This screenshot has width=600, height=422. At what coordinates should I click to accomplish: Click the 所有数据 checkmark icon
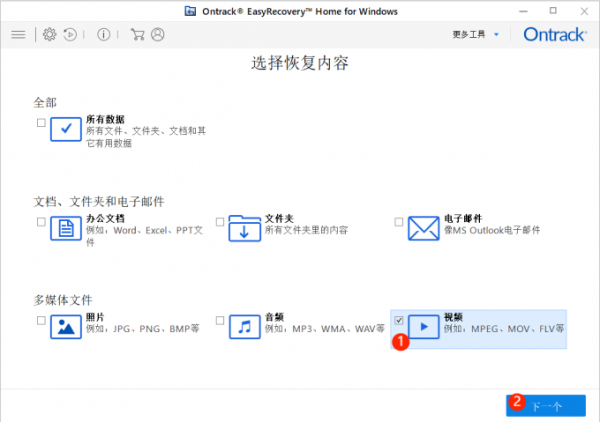(x=66, y=129)
